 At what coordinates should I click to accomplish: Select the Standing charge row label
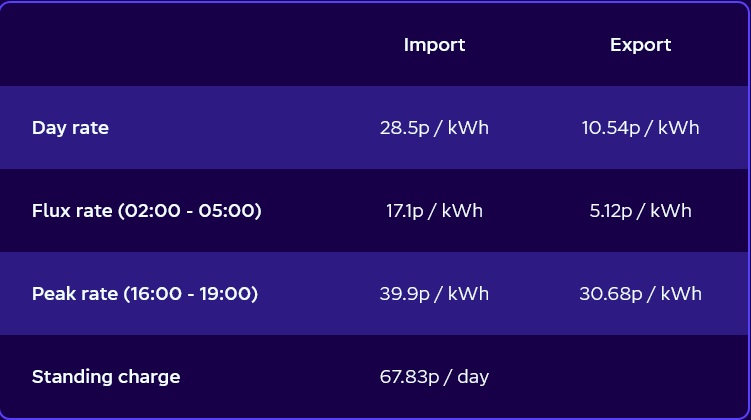point(106,377)
